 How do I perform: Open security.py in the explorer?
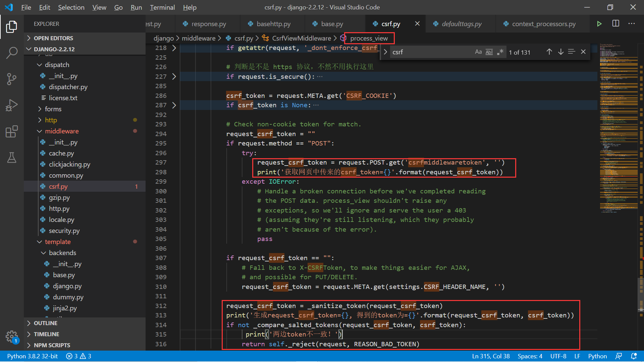pyautogui.click(x=64, y=231)
